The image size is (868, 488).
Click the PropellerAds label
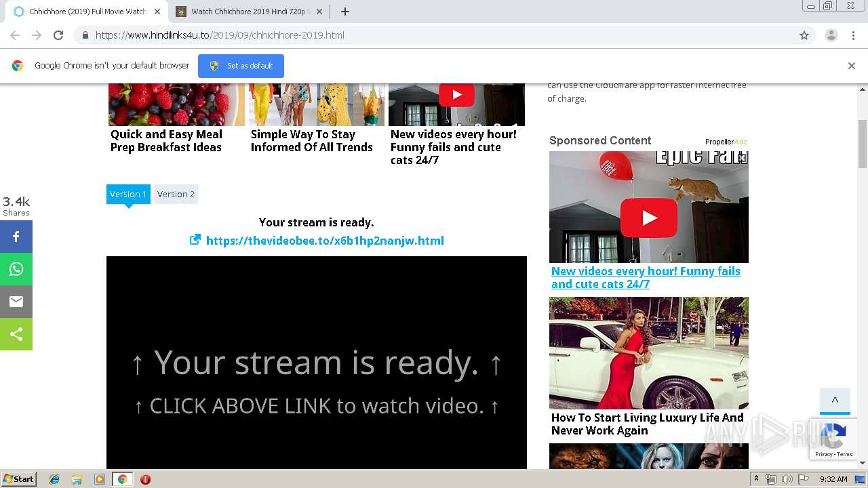click(726, 142)
